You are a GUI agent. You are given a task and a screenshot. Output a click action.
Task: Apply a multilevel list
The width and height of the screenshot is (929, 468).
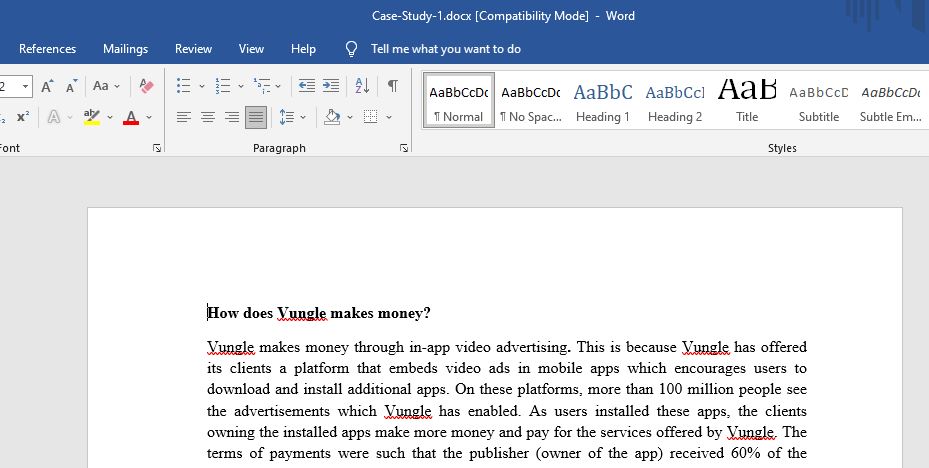[262, 86]
